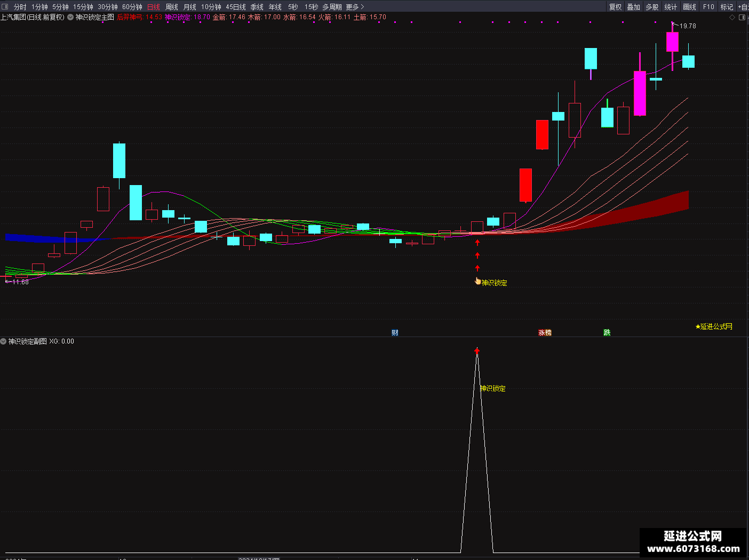
Task: Open the 画线 drawing tools button
Action: [x=689, y=7]
